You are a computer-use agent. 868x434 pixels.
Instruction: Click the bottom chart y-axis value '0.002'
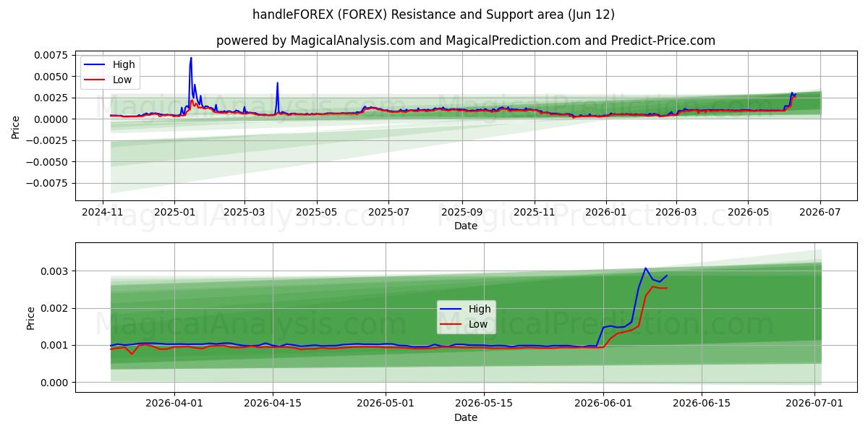(54, 308)
